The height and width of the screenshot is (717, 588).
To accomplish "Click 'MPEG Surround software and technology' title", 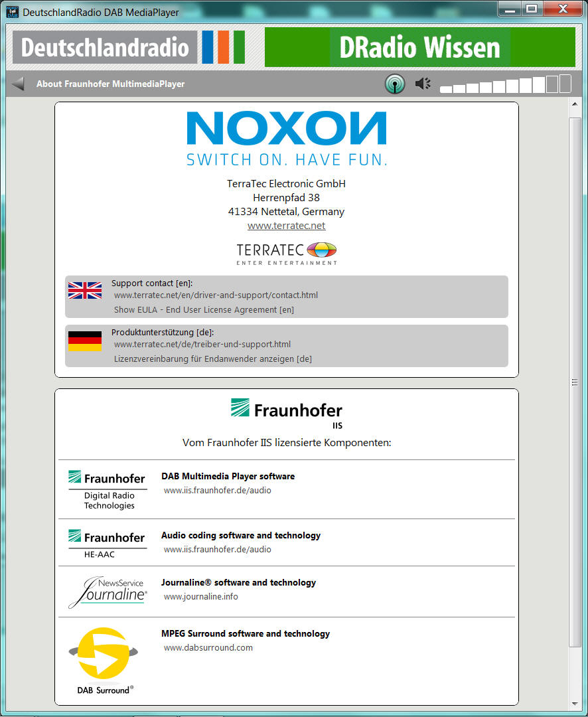I will tap(246, 633).
